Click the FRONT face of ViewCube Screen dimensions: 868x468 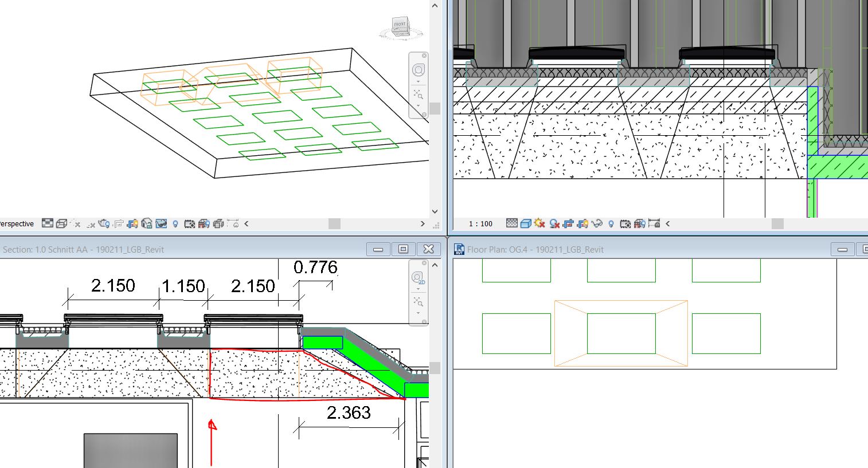pos(400,25)
